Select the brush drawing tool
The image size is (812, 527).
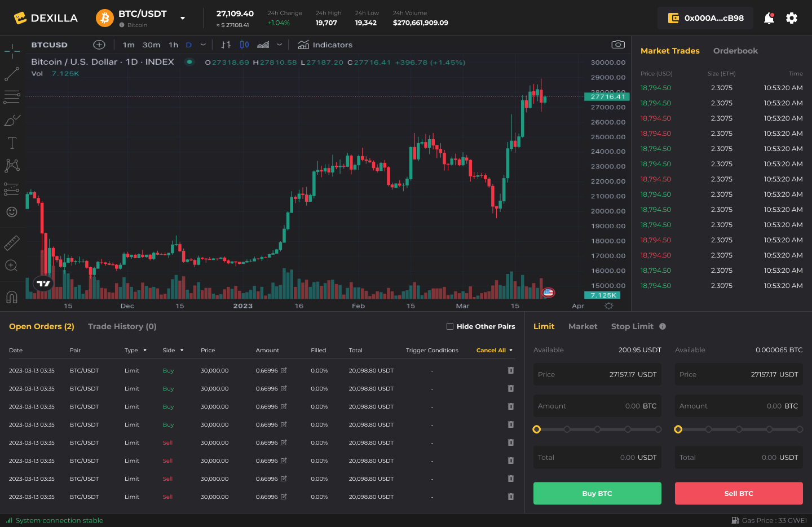[12, 120]
